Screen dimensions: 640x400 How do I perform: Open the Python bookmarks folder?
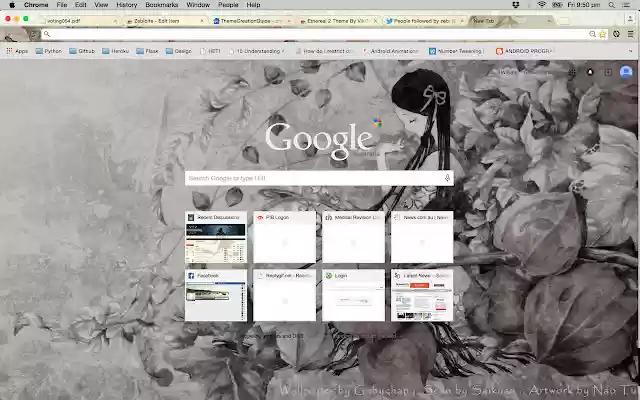point(49,51)
